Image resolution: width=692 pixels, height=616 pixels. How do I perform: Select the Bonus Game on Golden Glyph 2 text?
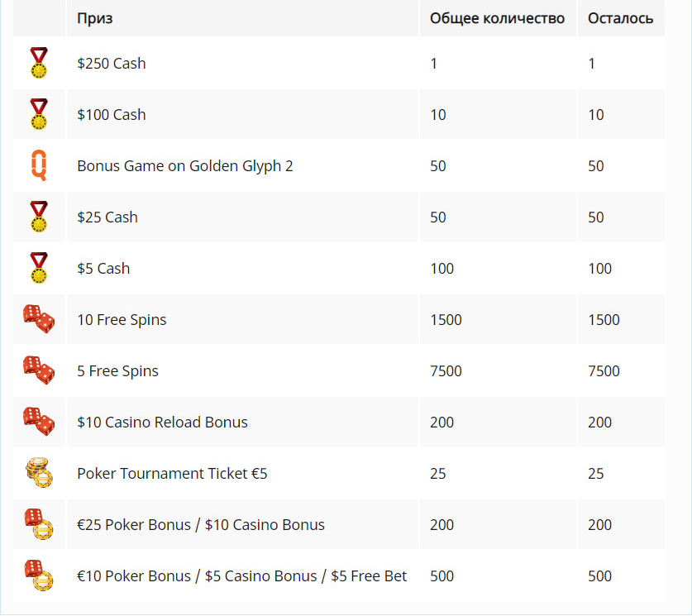coord(185,166)
